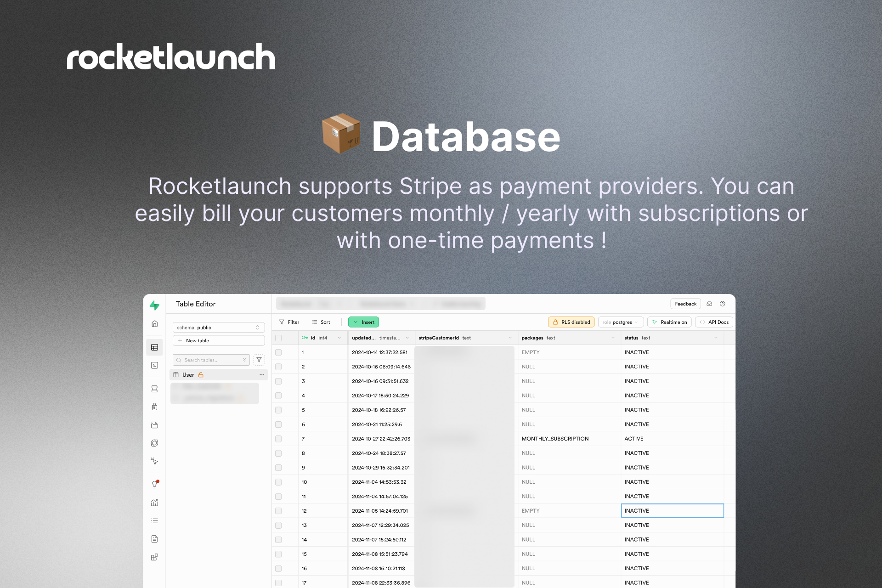The height and width of the screenshot is (588, 882).
Task: Check the checkbox for row id 3
Action: point(278,381)
